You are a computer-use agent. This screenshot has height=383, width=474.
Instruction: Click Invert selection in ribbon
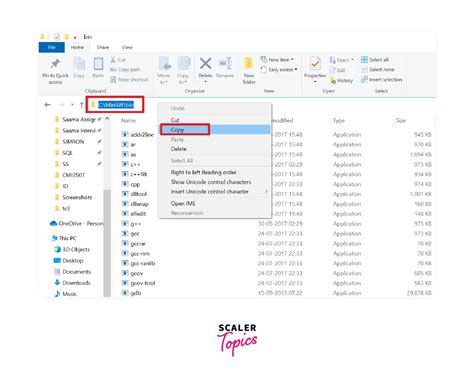[382, 80]
